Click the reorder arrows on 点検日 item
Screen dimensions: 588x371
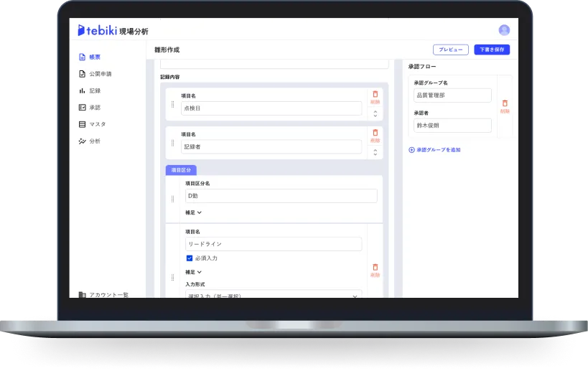pos(375,113)
